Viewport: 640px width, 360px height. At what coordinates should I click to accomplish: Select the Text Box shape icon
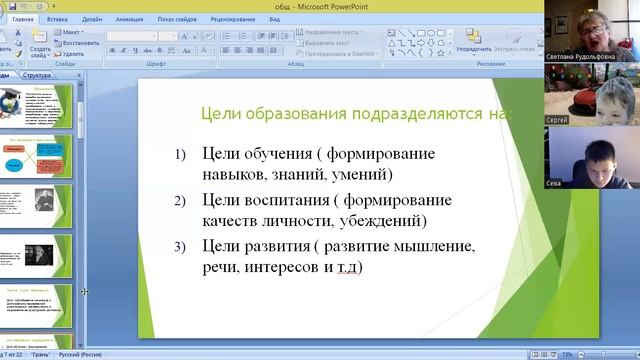[391, 33]
